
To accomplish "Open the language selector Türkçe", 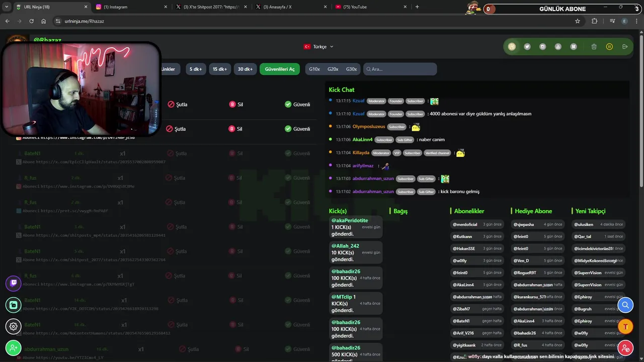I will click(318, 47).
